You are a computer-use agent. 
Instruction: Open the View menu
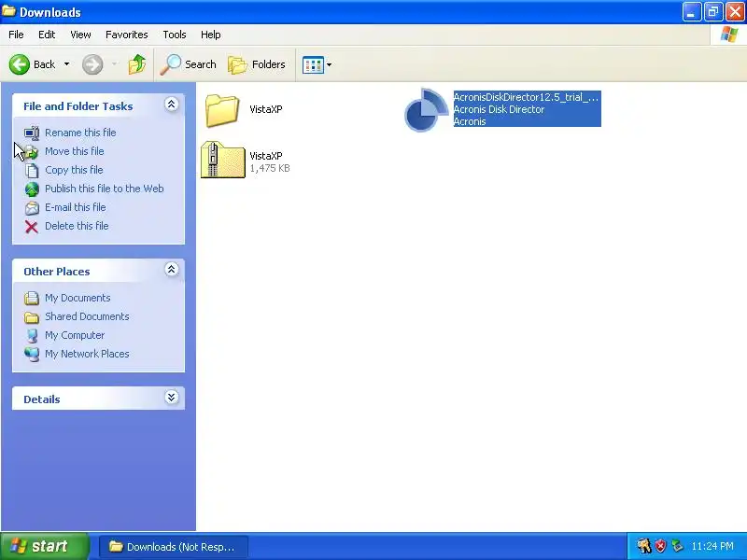(x=80, y=35)
